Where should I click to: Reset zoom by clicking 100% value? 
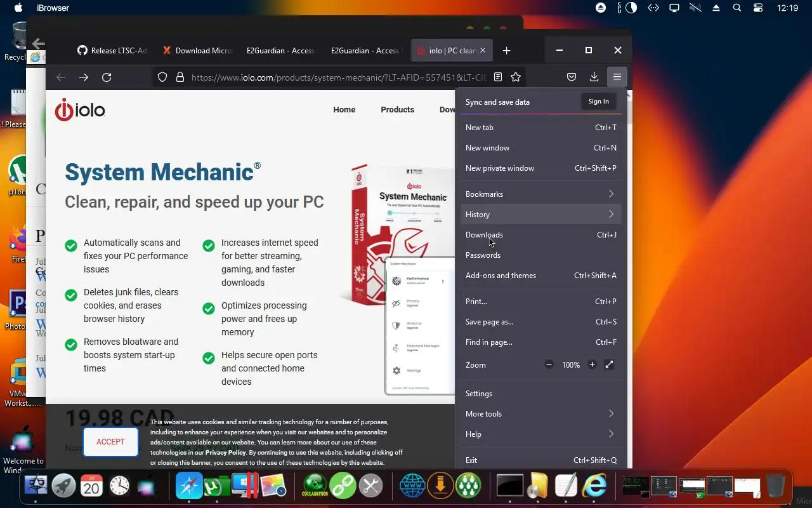click(571, 365)
